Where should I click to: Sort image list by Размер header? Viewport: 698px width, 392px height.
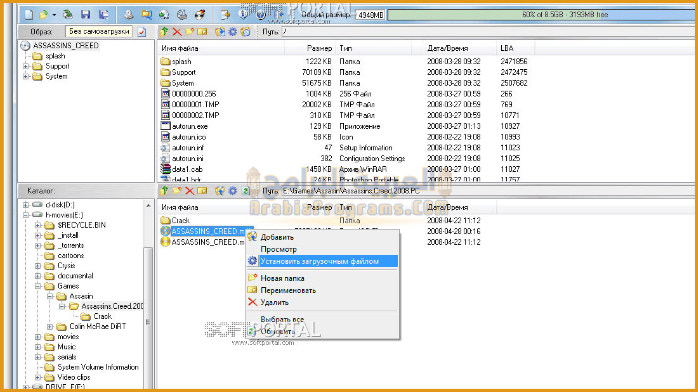coord(309,48)
